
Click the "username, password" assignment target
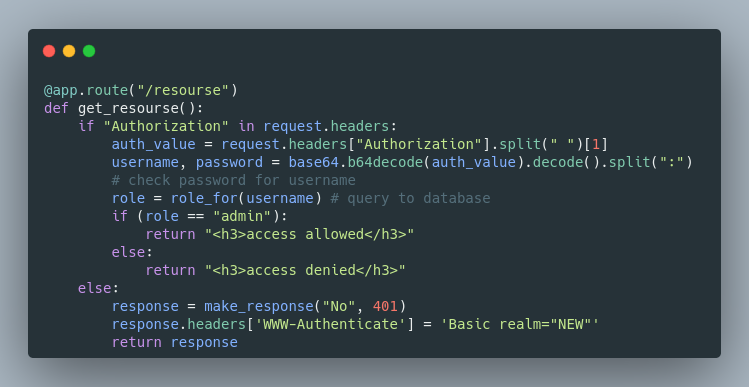[187, 162]
